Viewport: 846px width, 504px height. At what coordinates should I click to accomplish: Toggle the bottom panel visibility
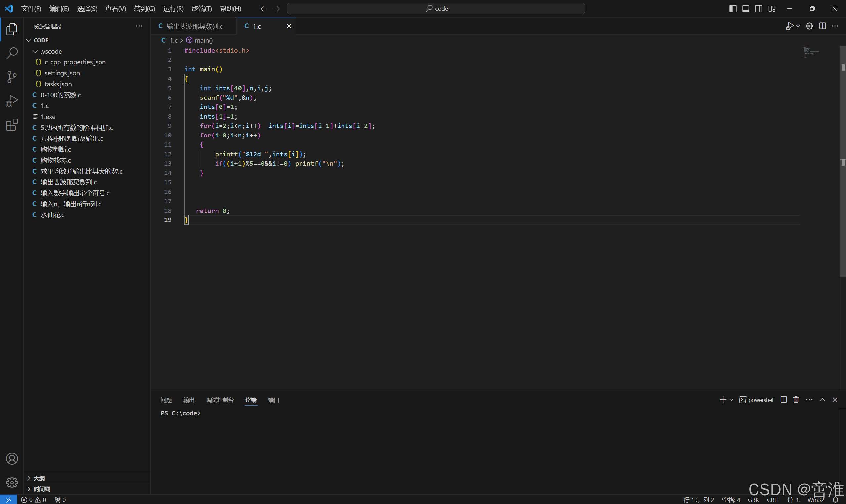click(746, 9)
